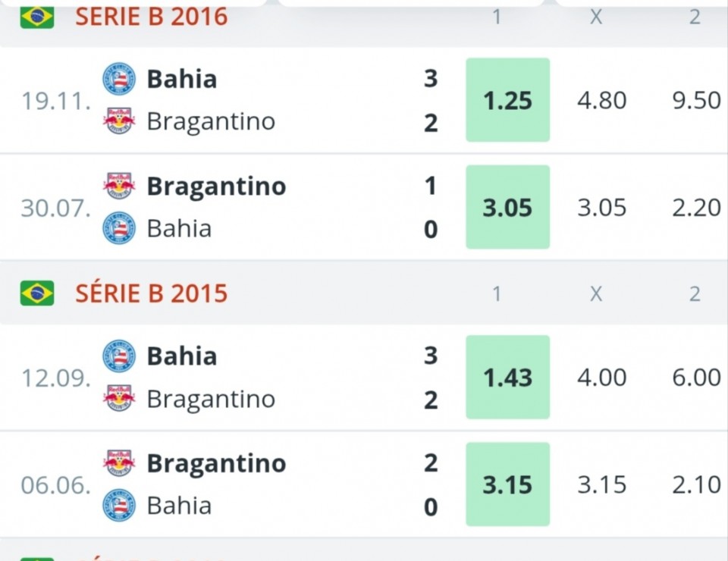Choose the highlighted 1.43 home odds
The image size is (728, 561).
click(x=507, y=378)
